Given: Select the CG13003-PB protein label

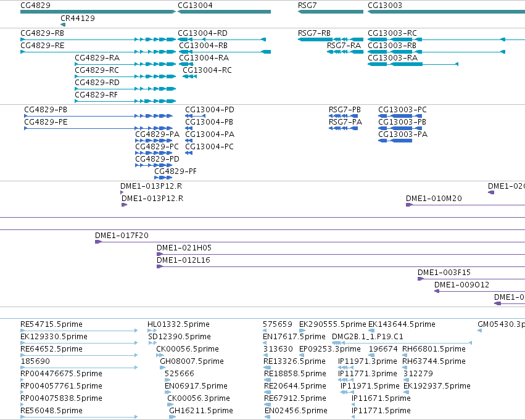Looking at the screenshot, I should pos(402,122).
